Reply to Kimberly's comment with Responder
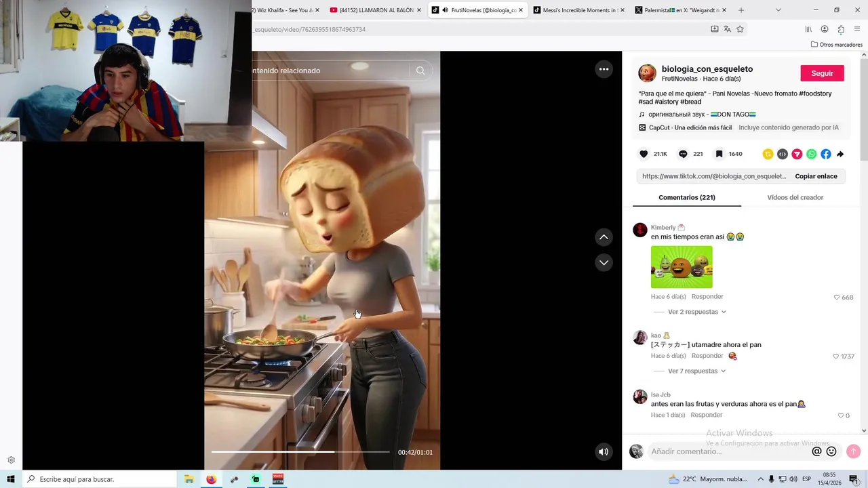The width and height of the screenshot is (868, 488). [707, 296]
